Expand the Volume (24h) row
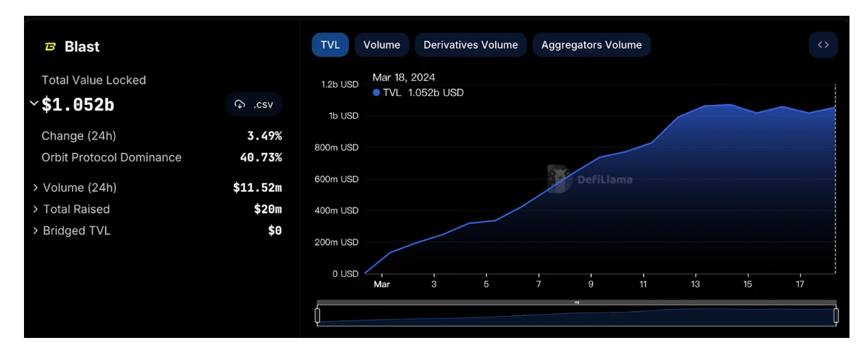This screenshot has height=351, width=868. (36, 188)
